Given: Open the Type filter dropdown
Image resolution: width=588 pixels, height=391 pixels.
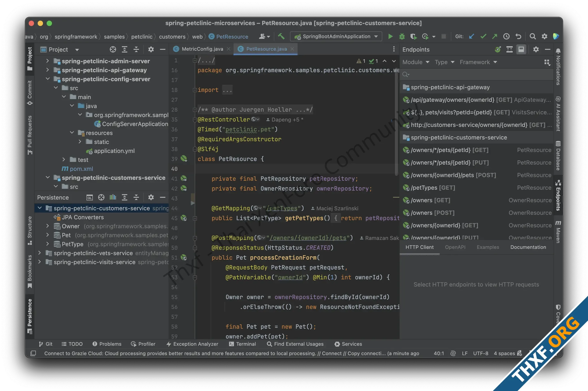Looking at the screenshot, I should tap(444, 62).
